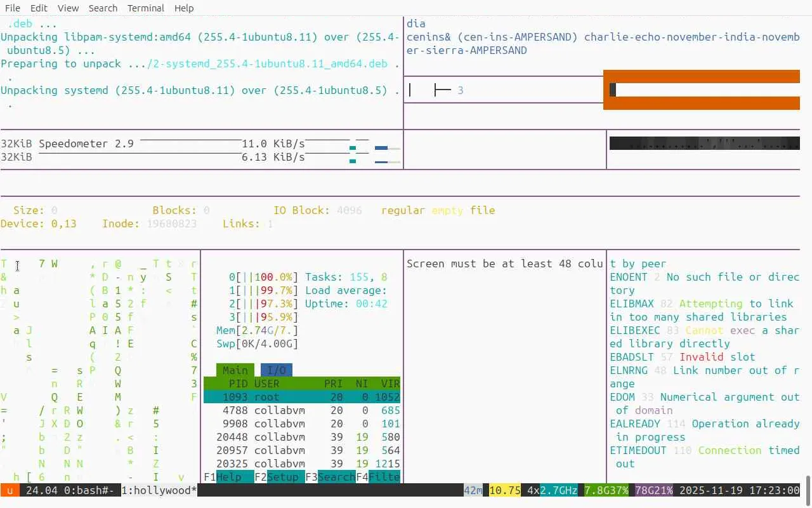
Task: Open the Edit menu
Action: pyautogui.click(x=39, y=8)
